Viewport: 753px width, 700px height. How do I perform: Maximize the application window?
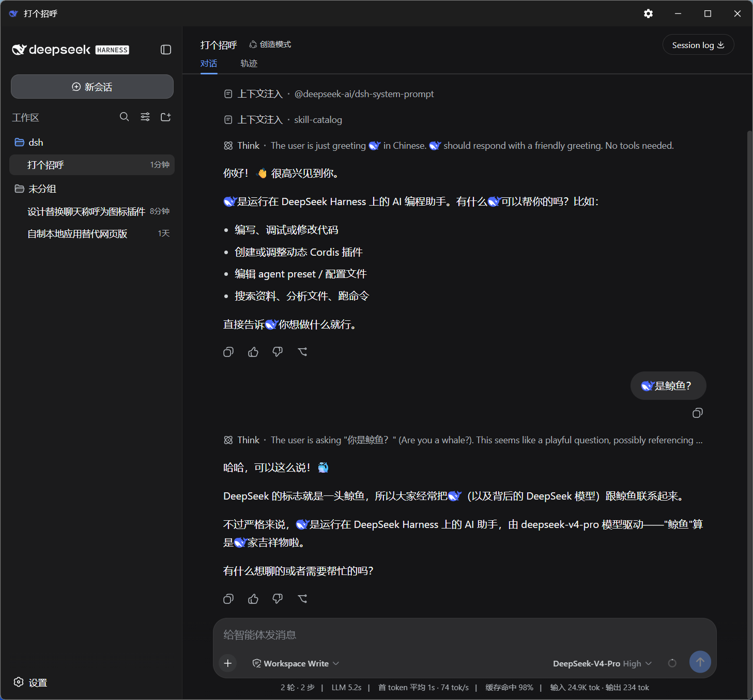(x=708, y=13)
